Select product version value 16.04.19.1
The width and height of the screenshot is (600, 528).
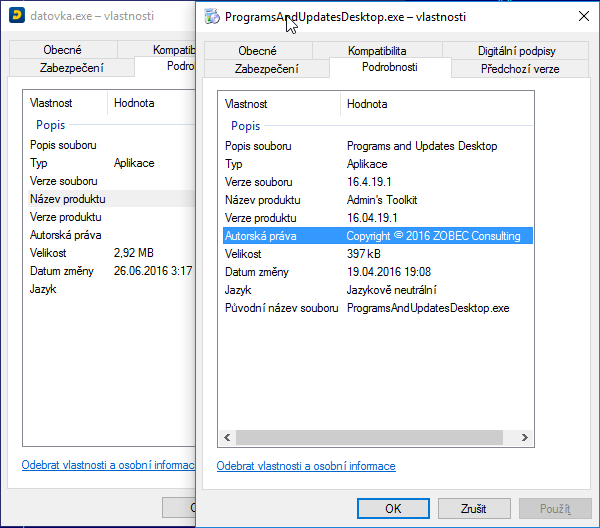point(372,218)
